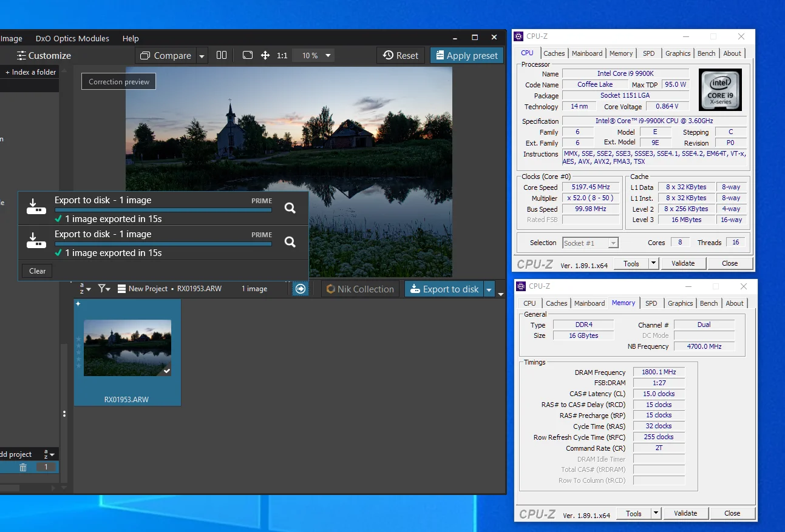
Task: Click the second export's progress bar
Action: point(163,244)
